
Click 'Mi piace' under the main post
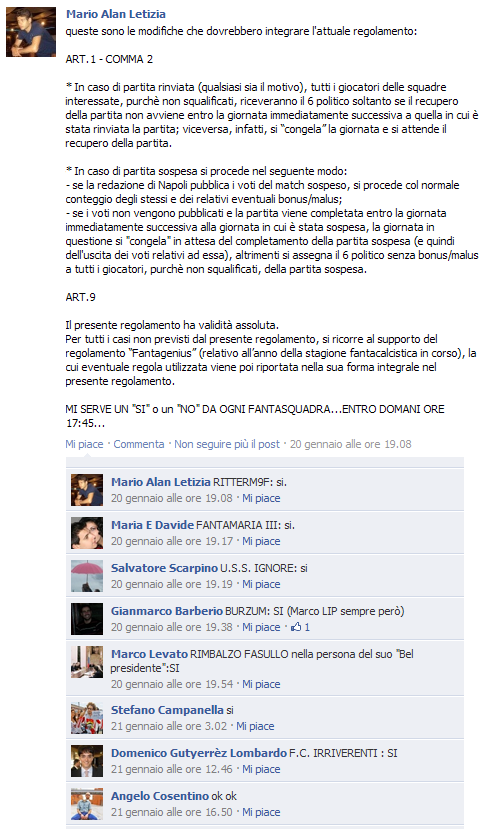[x=84, y=444]
